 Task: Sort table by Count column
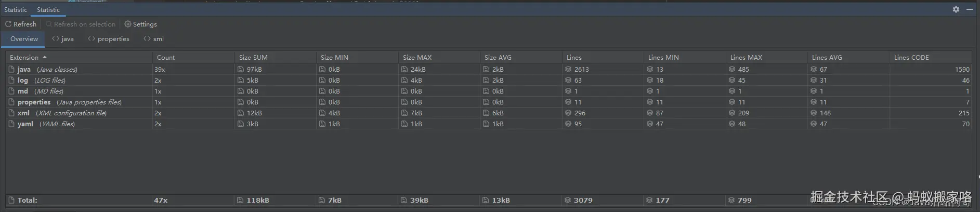pyautogui.click(x=166, y=58)
